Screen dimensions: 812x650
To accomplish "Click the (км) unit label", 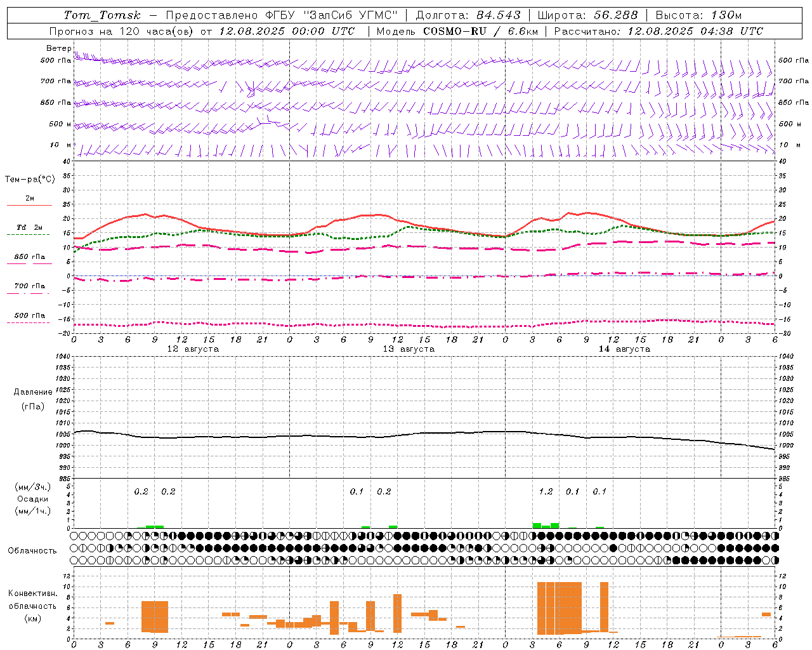I will click(x=32, y=618).
